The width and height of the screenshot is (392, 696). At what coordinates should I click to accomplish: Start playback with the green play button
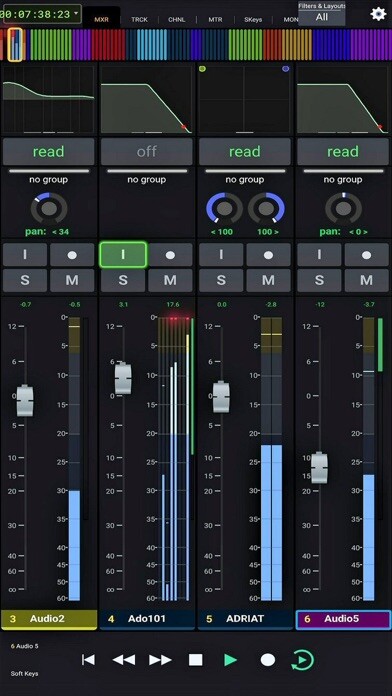pos(231,660)
